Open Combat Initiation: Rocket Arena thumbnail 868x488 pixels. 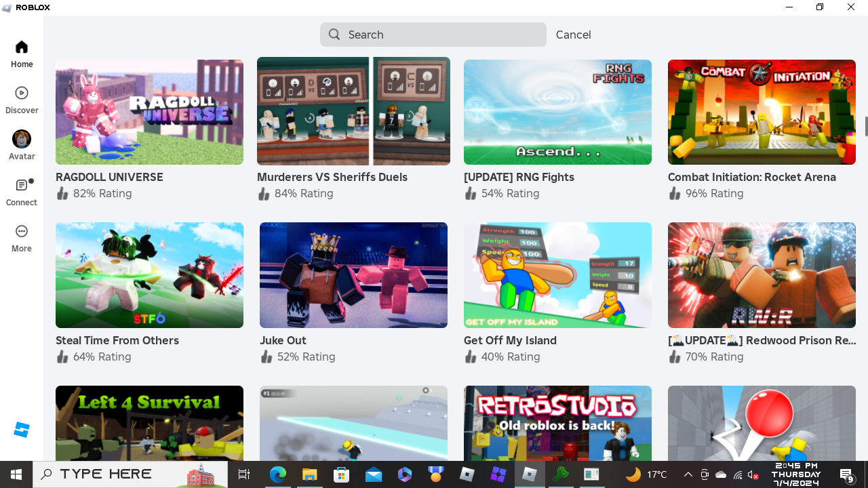pos(762,112)
